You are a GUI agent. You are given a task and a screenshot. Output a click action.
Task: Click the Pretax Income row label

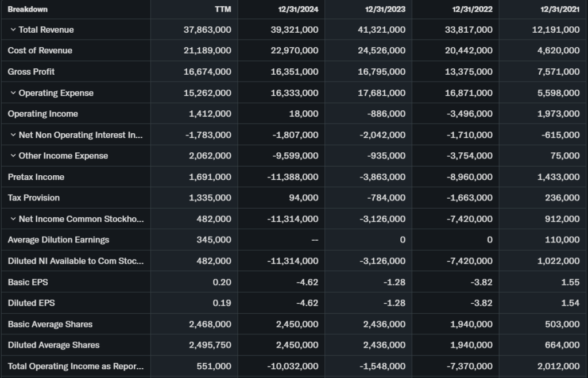(36, 177)
